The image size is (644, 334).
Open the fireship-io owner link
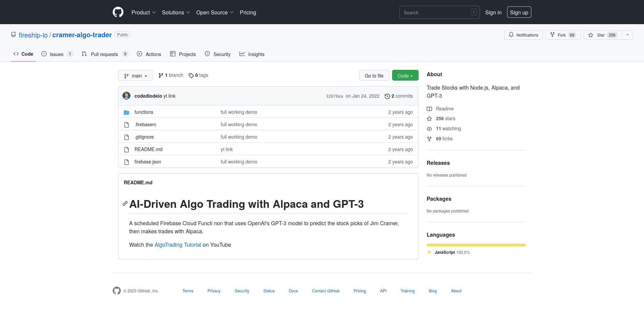[33, 35]
